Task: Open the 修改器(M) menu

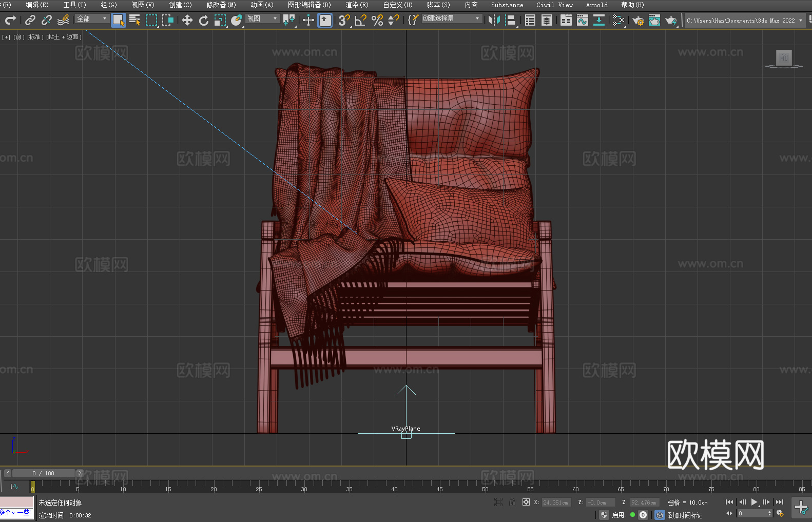Action: tap(221, 5)
